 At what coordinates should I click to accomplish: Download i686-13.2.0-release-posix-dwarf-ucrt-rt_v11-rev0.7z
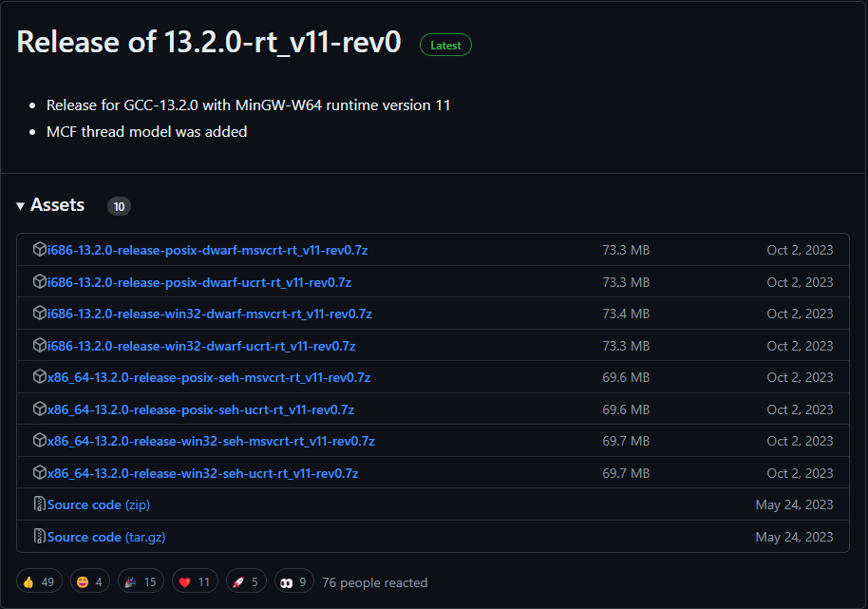click(x=199, y=282)
